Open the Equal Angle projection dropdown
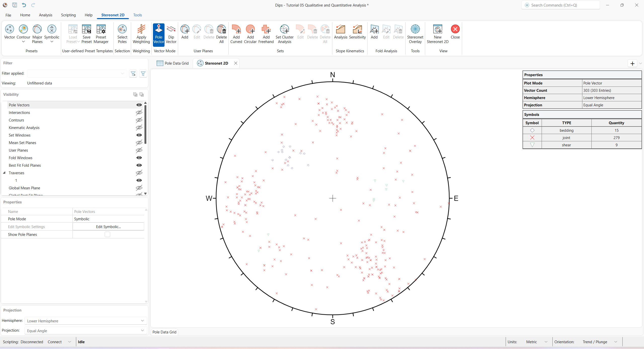Screen dimensions: 644x349 point(142,331)
